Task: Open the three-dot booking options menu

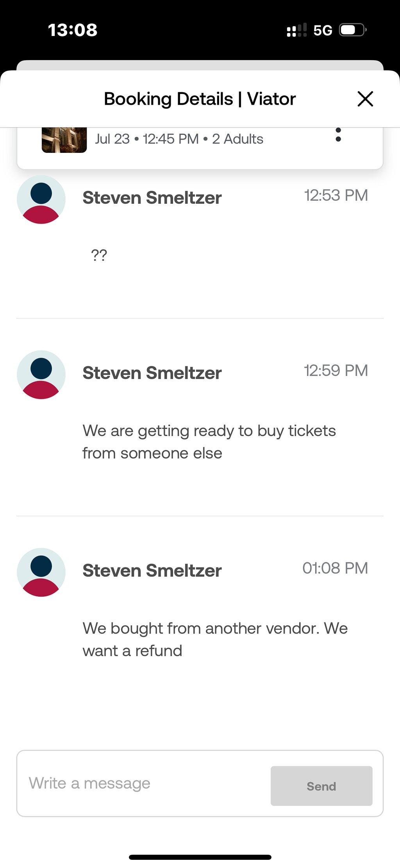Action: point(338,135)
